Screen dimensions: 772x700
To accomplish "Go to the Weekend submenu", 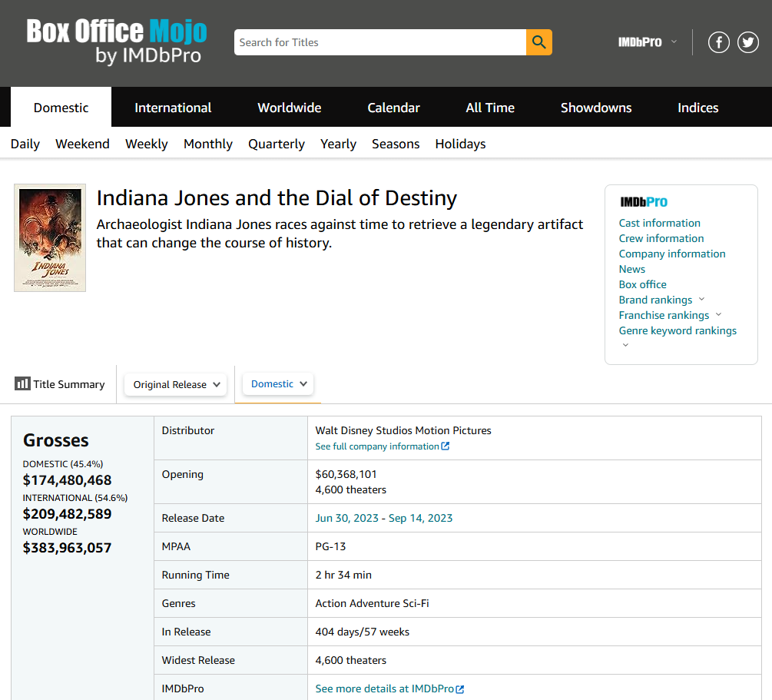I will coord(82,144).
